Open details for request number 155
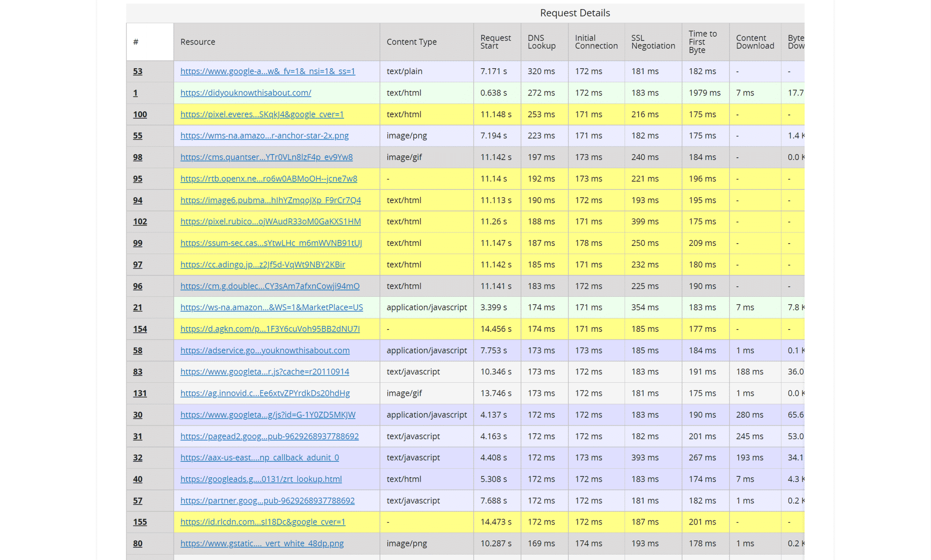This screenshot has height=560, width=931. [x=140, y=522]
